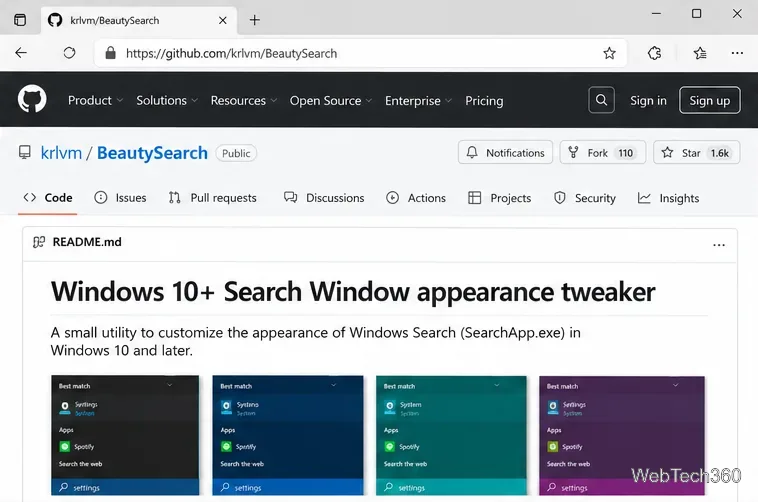View site info via the lock icon
Viewport: 758px width, 502px height.
[x=110, y=53]
